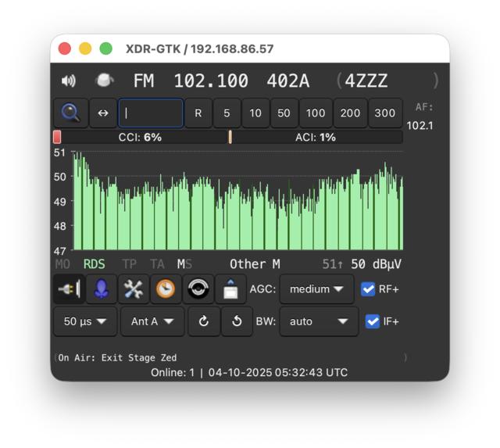Click the green signal level graph
The image size is (500, 448).
[238, 202]
